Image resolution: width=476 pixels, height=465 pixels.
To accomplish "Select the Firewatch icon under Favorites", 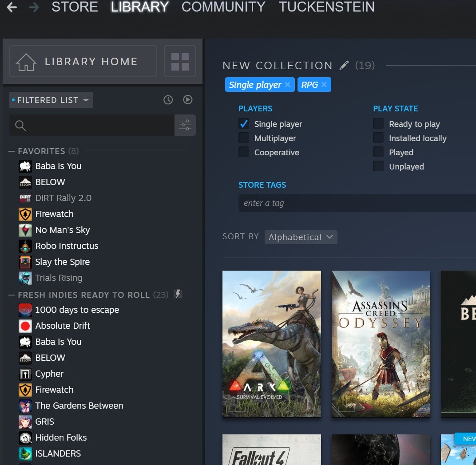I will 25,214.
